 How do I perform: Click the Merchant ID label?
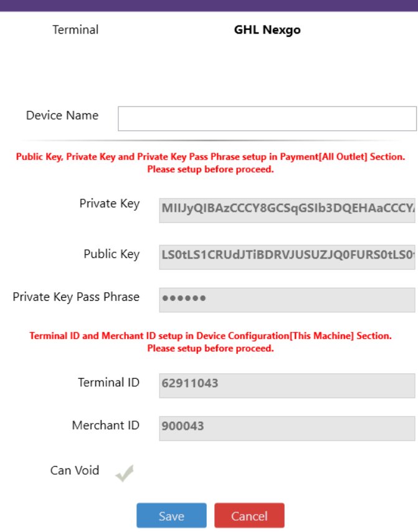pyautogui.click(x=105, y=425)
